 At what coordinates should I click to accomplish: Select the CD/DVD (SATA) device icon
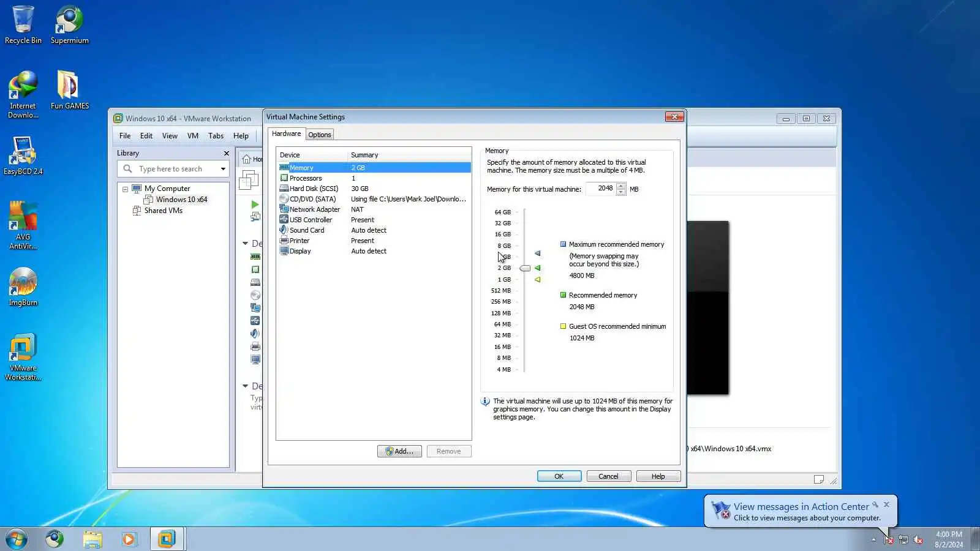[x=284, y=199]
